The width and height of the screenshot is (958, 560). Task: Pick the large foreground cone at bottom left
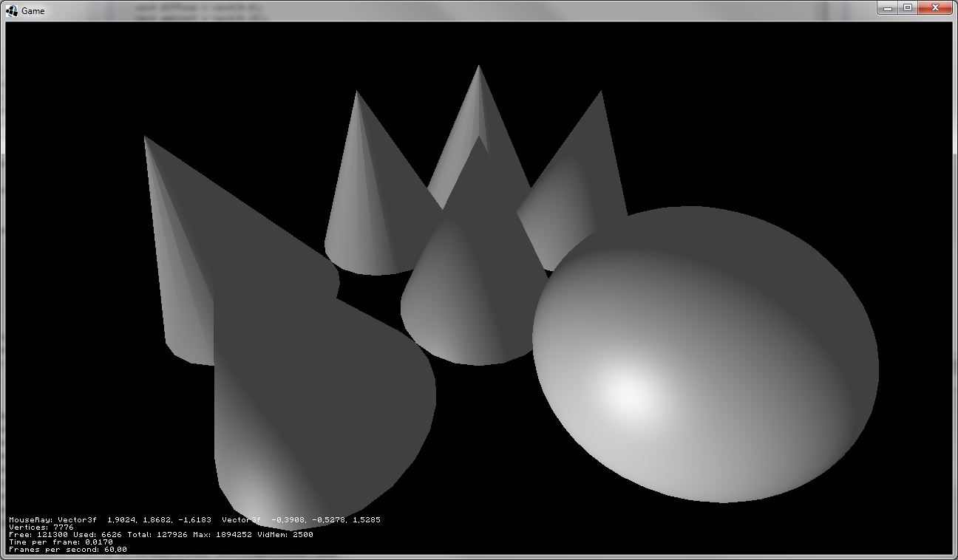(310, 414)
